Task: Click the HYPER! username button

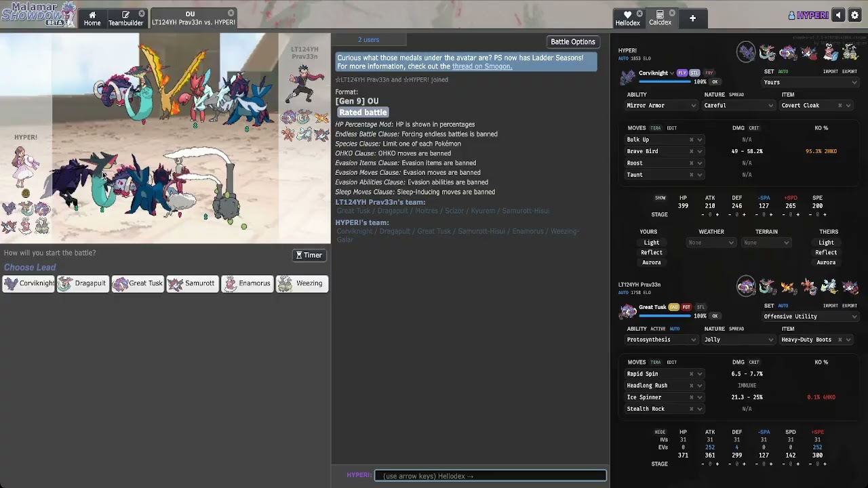Action: click(x=808, y=16)
